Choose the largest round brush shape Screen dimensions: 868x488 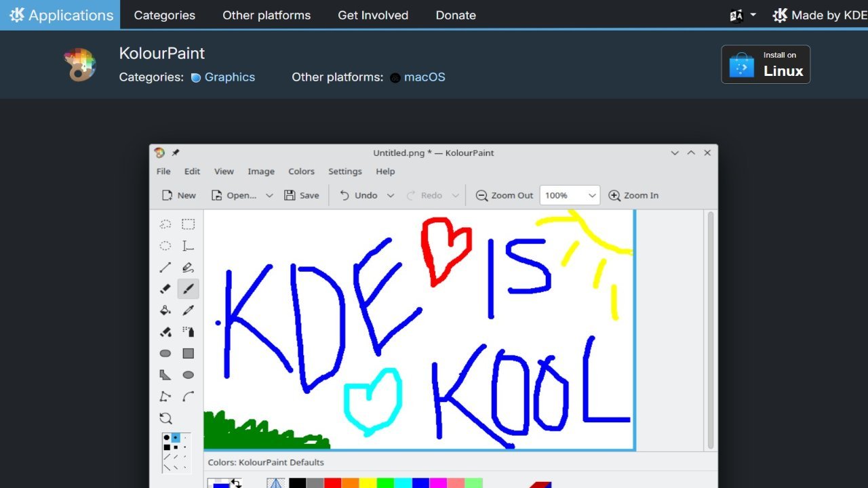167,438
